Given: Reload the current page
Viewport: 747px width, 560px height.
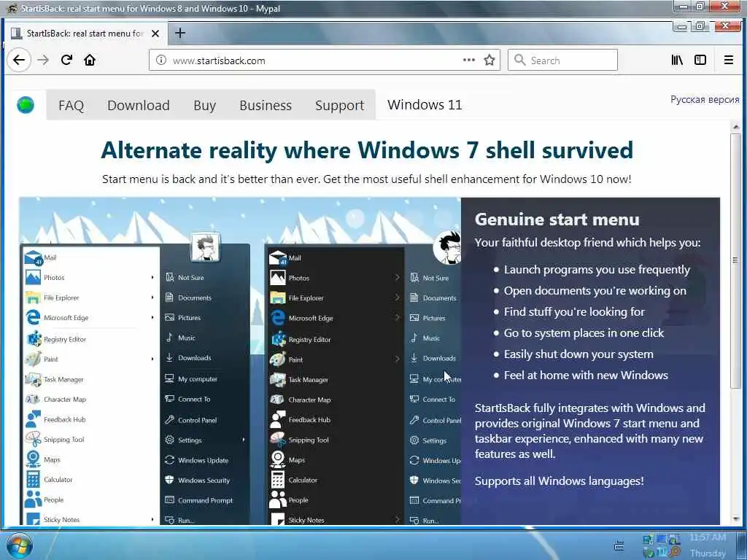Looking at the screenshot, I should pos(66,60).
